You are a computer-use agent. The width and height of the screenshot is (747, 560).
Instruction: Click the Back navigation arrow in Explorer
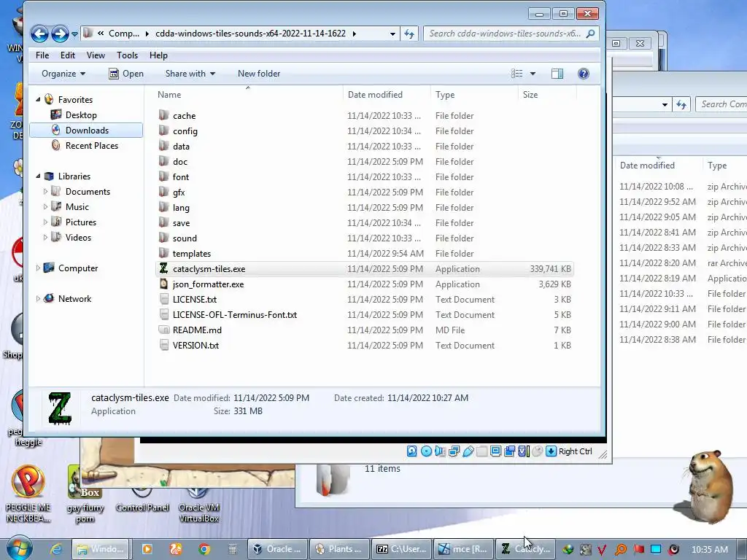tap(39, 34)
